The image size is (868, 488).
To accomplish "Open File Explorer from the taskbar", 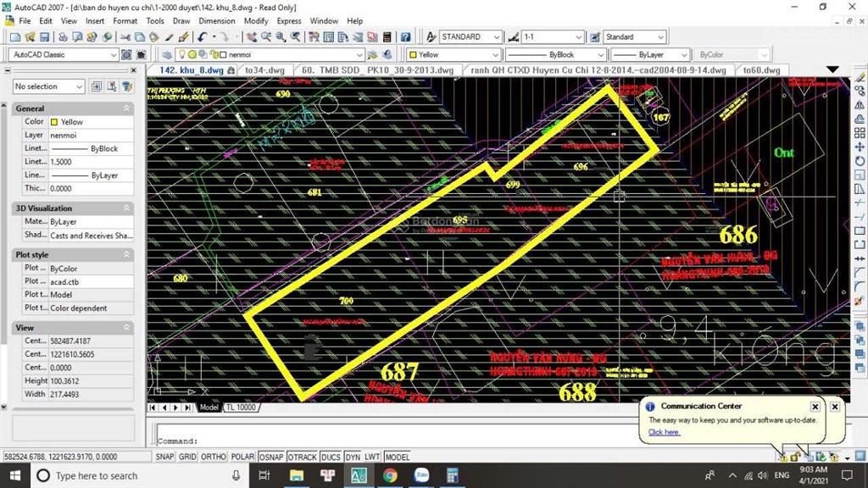I will [x=297, y=476].
